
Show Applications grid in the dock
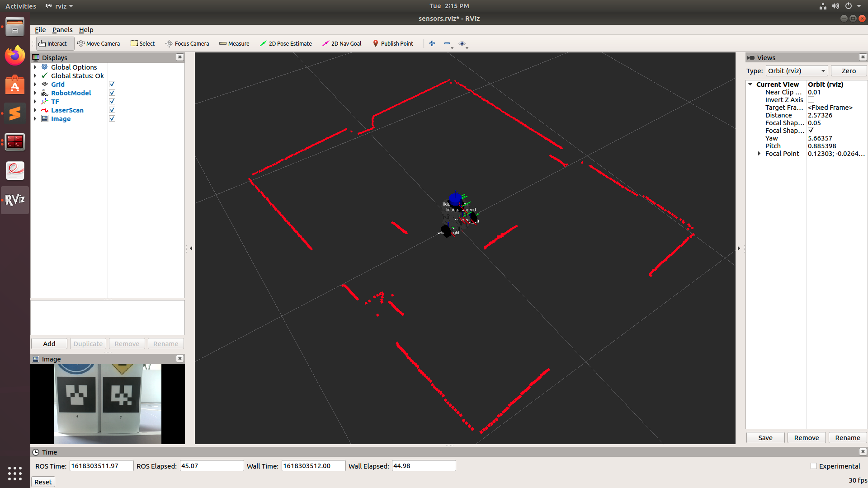[15, 473]
